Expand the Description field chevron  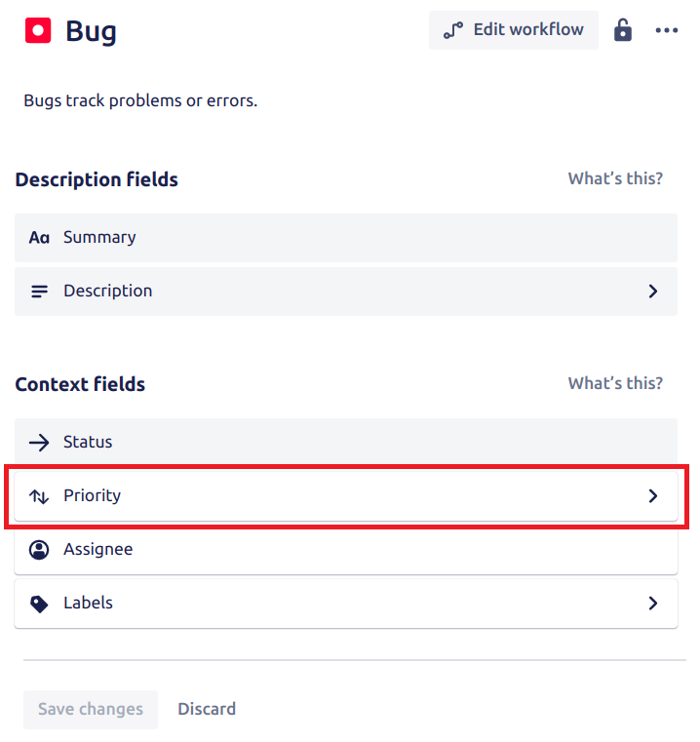click(653, 291)
